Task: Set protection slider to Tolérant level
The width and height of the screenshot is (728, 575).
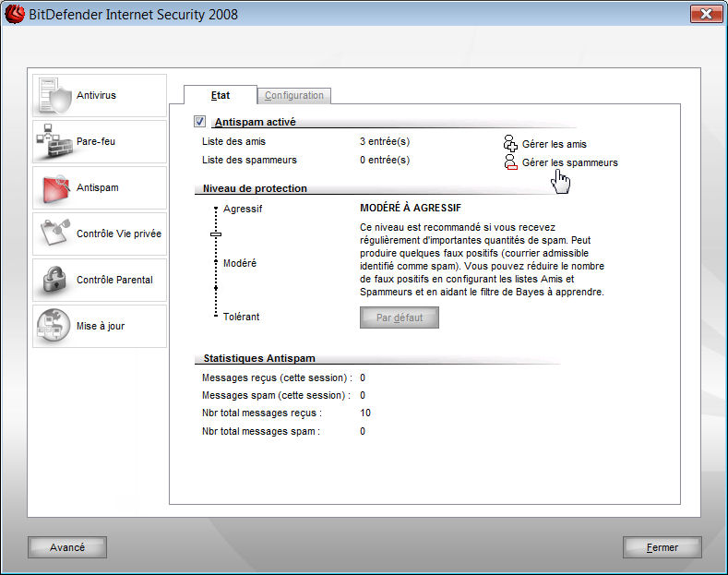Action: [216, 316]
